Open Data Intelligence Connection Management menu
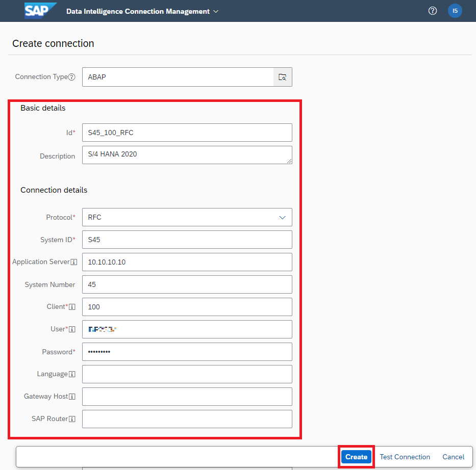Viewport: 476px width, 470px height. click(142, 11)
